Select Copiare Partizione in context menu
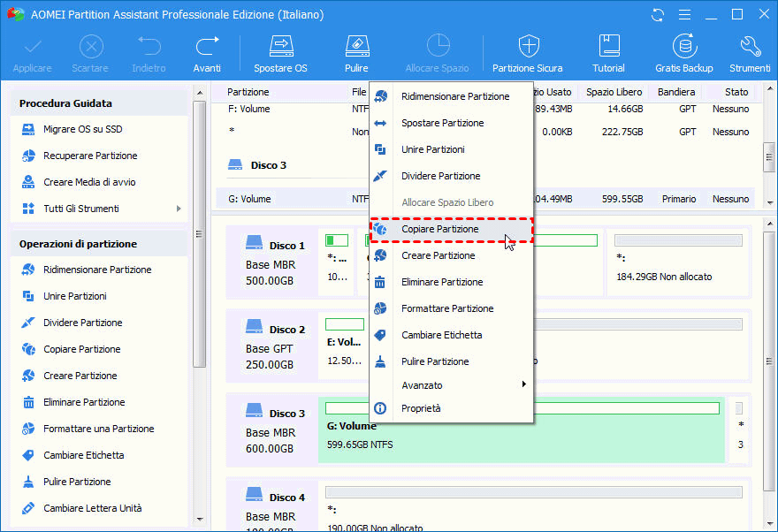 [452, 229]
